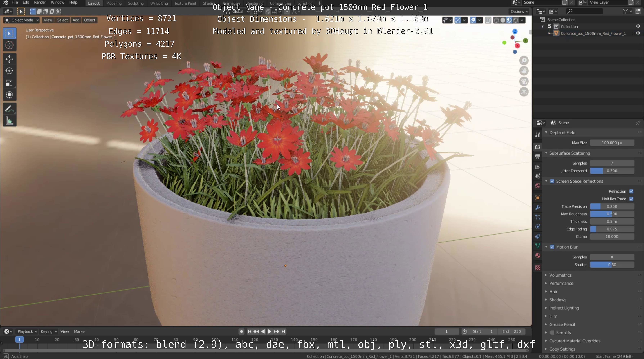Toggle the Refraction checkbox

(631, 191)
